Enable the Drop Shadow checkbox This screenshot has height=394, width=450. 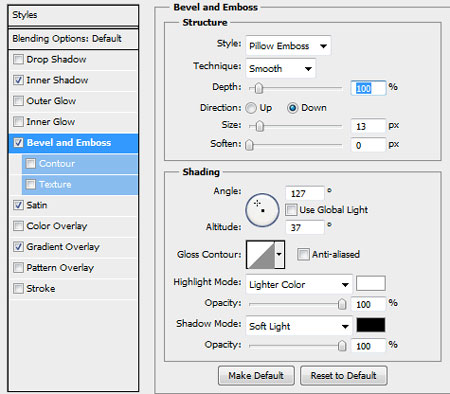point(18,60)
